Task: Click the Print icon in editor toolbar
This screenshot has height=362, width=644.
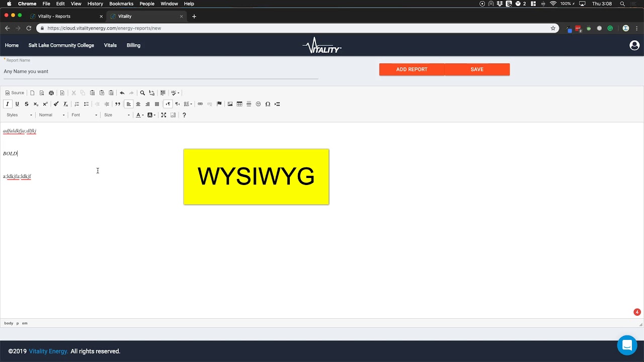Action: 51,93
